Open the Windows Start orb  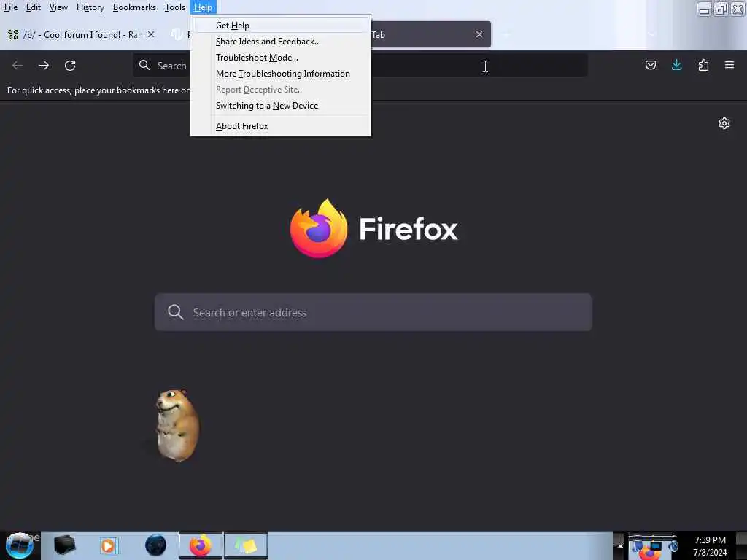coord(20,545)
